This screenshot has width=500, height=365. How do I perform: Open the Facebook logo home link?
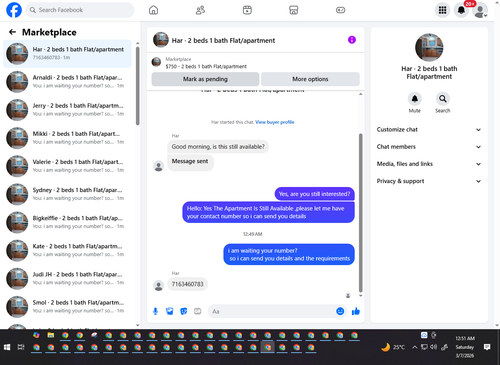(14, 10)
